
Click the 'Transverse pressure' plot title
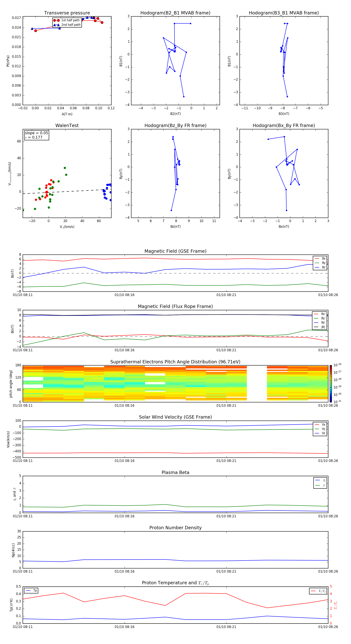[67, 13]
